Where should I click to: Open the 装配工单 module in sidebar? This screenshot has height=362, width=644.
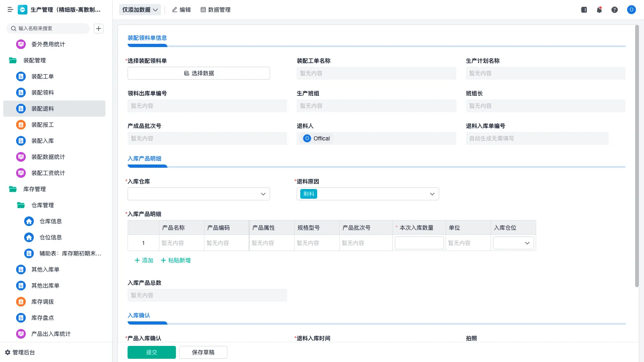click(x=42, y=76)
